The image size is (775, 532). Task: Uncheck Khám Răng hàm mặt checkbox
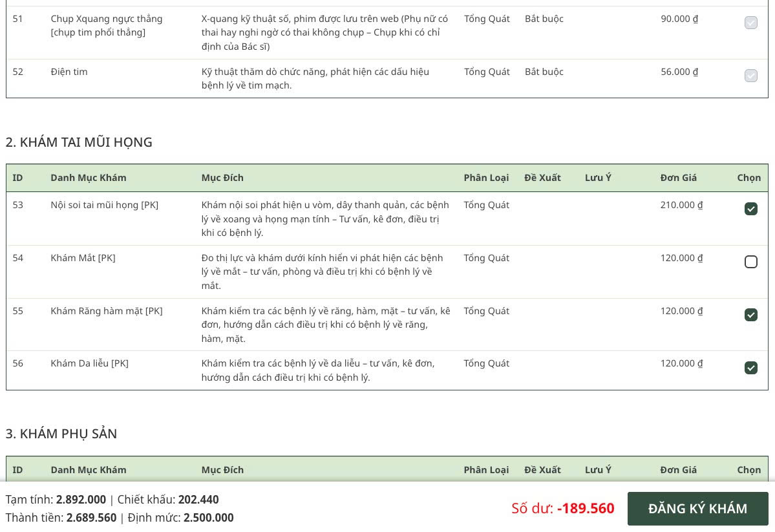(x=750, y=315)
